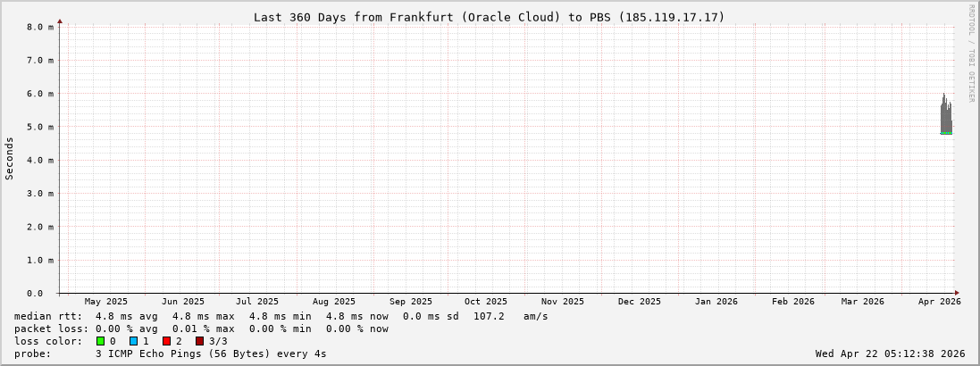
Task: Click the red arrow atop the Y axis
Action: pos(60,21)
